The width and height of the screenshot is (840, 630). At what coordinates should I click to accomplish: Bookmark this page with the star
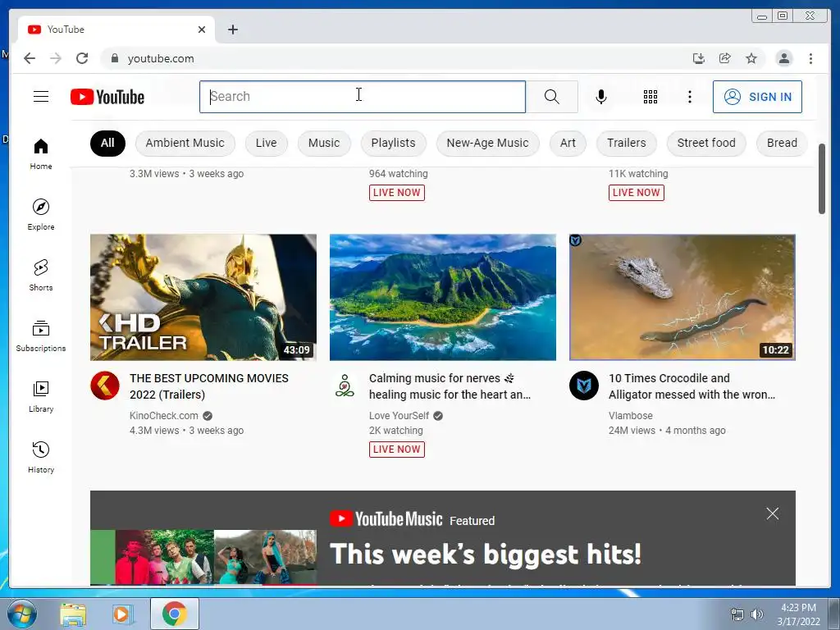click(x=751, y=58)
